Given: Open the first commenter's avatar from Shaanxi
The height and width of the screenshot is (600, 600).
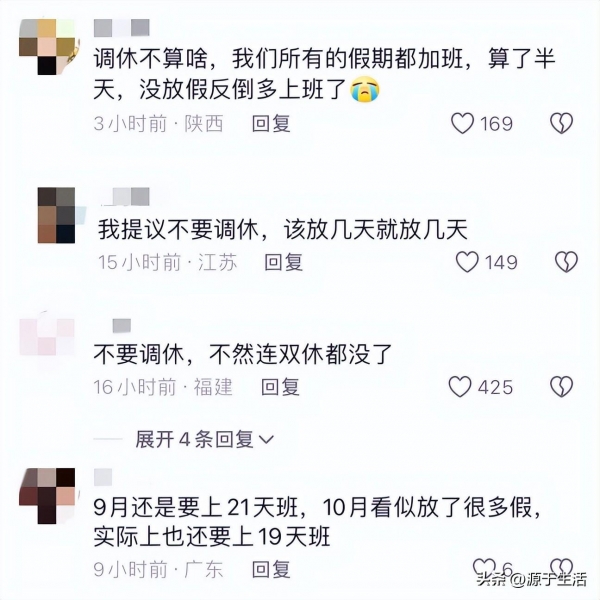Looking at the screenshot, I should [x=47, y=47].
